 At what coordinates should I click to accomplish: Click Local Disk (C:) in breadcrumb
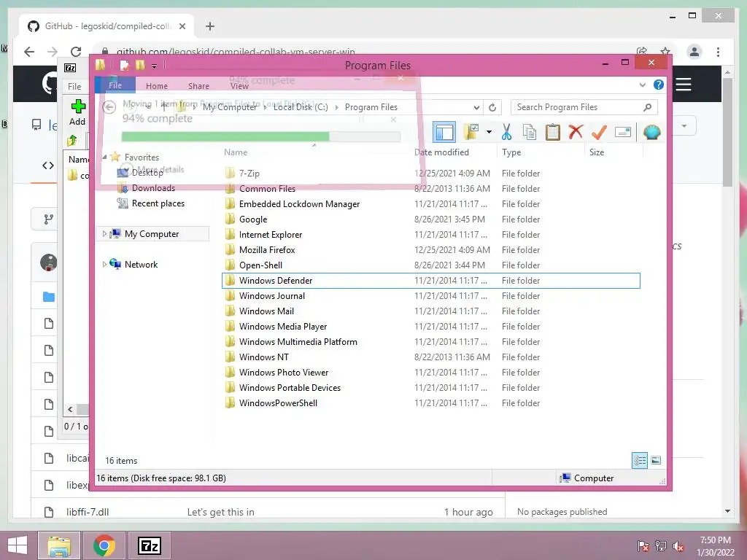pyautogui.click(x=301, y=107)
